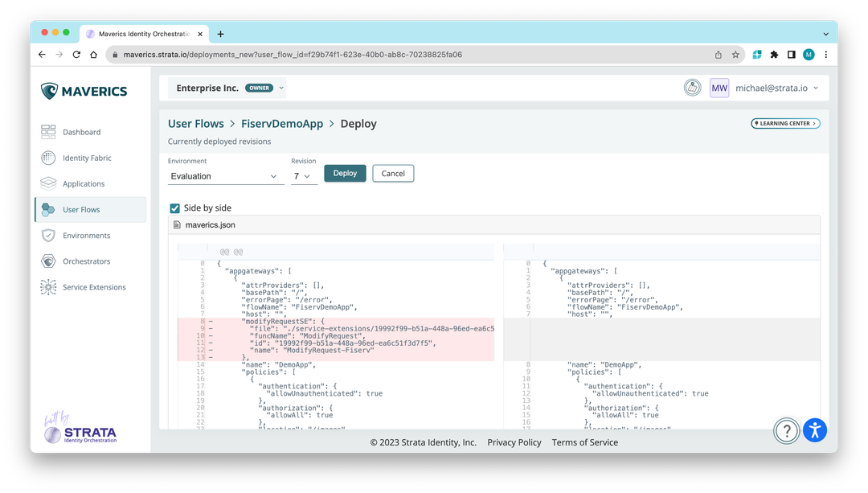Click the round badge icon beside MW

692,88
